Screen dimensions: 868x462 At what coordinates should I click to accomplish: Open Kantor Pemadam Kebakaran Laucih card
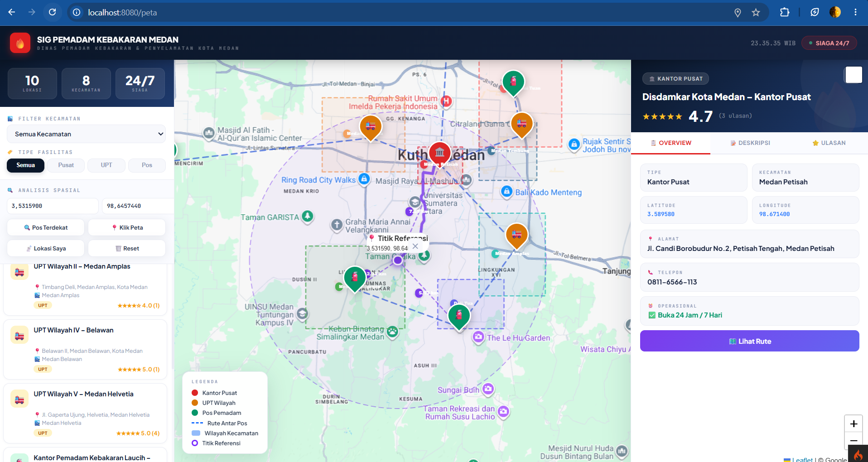pyautogui.click(x=85, y=455)
